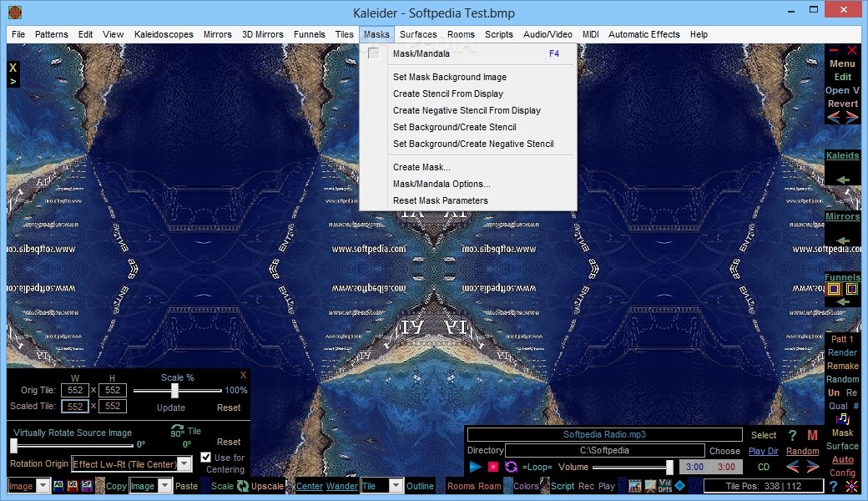868x501 pixels.
Task: Click the Directory path field C:\Softpedia
Action: [x=604, y=451]
